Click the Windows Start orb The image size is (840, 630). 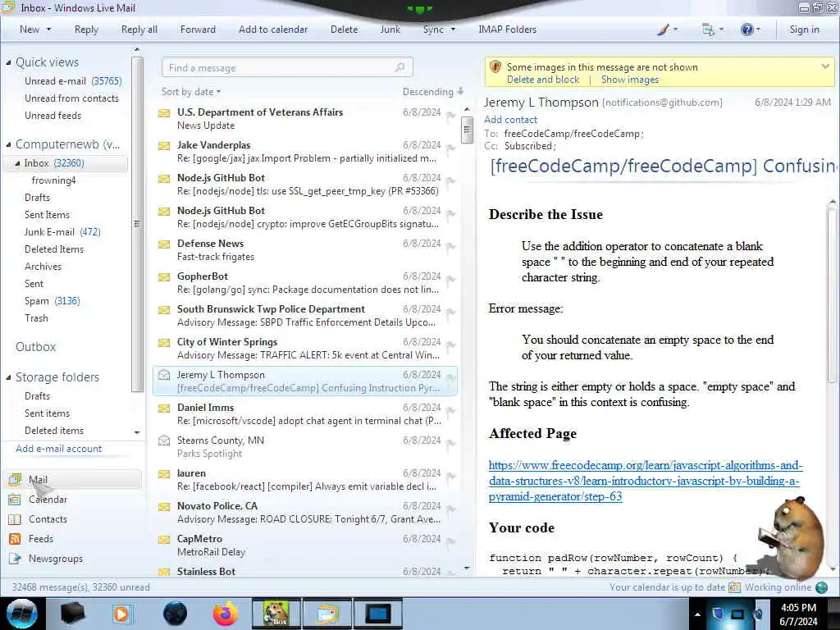pos(22,614)
